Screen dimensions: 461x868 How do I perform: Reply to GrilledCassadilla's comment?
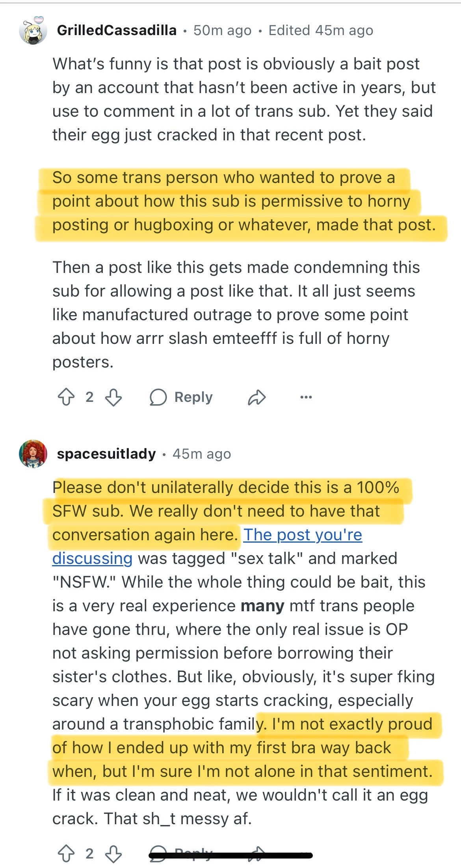181,397
